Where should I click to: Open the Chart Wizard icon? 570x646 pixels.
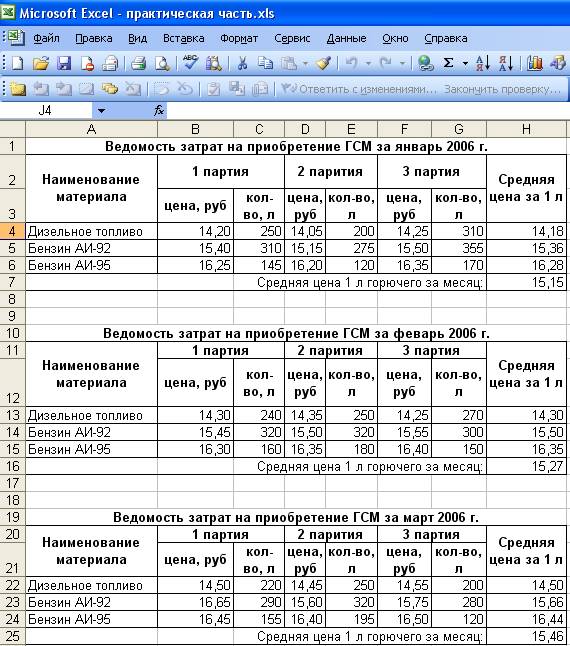(x=535, y=63)
